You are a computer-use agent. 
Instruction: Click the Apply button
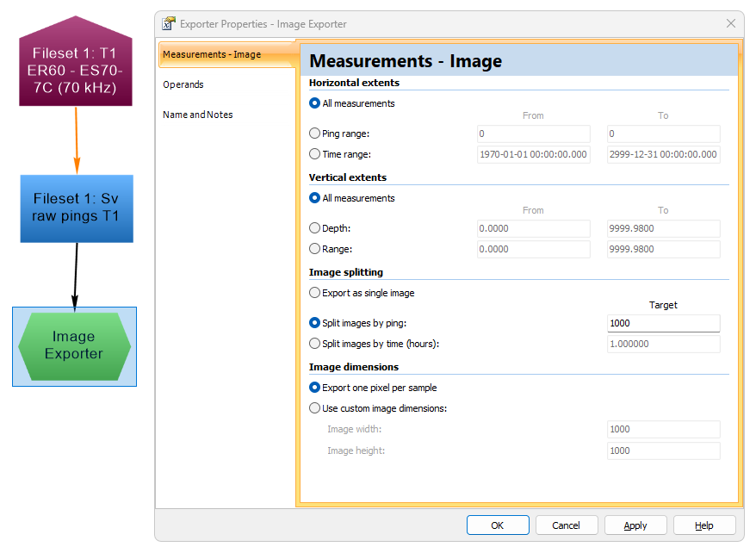[635, 525]
